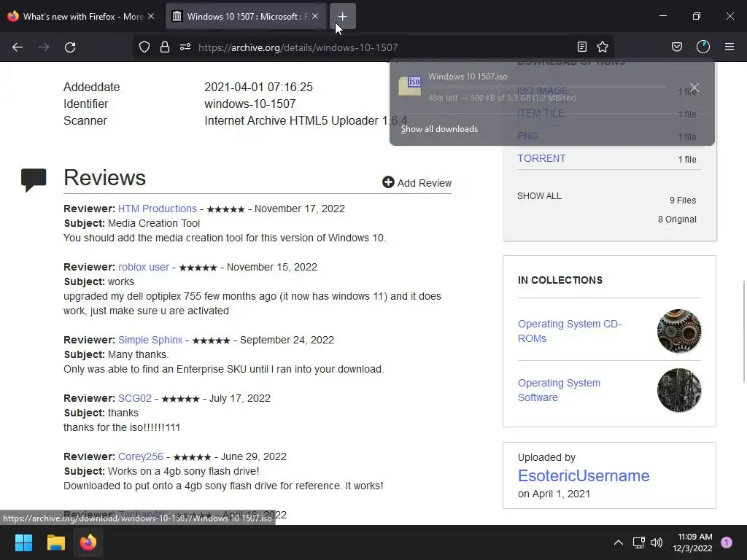This screenshot has height=560, width=747.
Task: Open File Explorer from taskbar
Action: tap(55, 542)
